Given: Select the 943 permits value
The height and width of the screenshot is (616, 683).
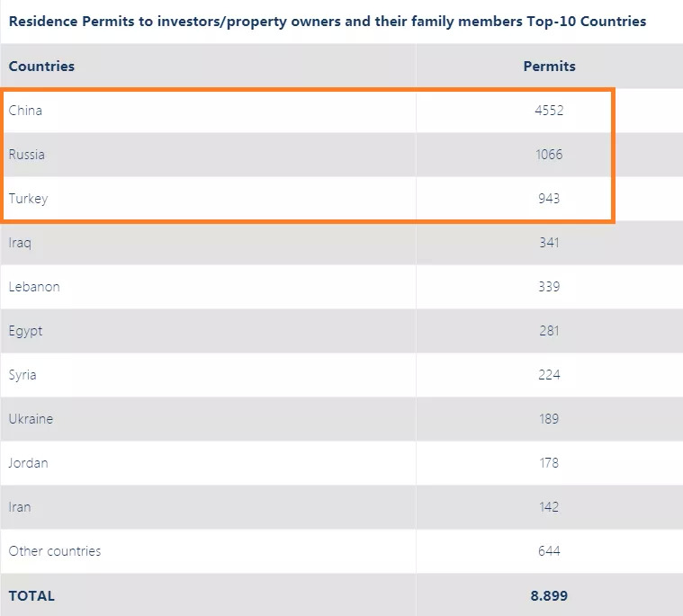Looking at the screenshot, I should pos(549,199).
